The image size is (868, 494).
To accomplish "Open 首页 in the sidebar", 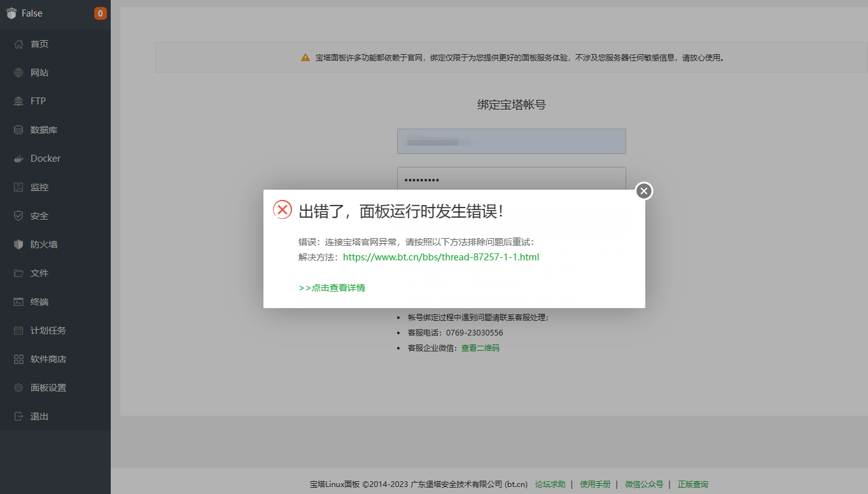I will tap(39, 44).
